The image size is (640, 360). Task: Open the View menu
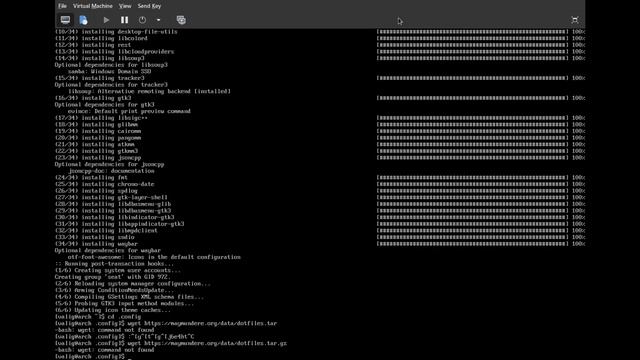click(x=125, y=6)
